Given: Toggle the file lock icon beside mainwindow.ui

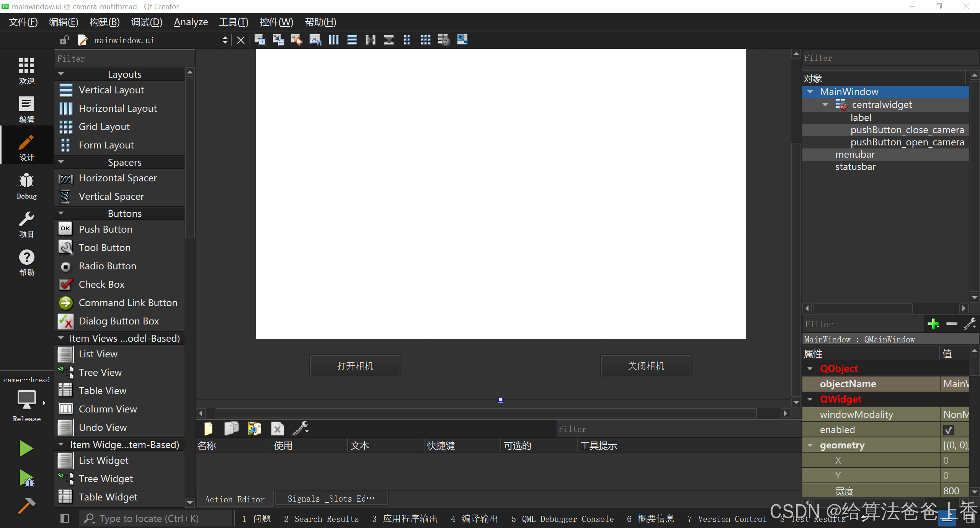Looking at the screenshot, I should [x=64, y=40].
